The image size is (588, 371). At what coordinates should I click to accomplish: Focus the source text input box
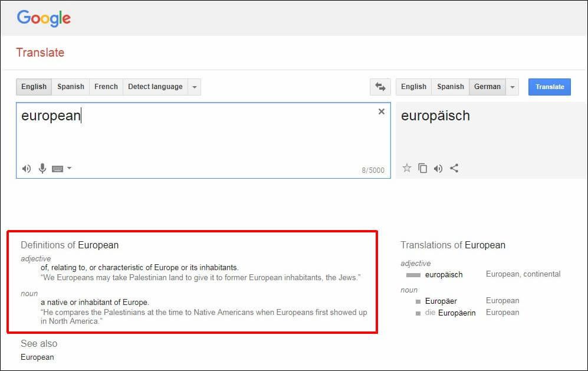(203, 140)
